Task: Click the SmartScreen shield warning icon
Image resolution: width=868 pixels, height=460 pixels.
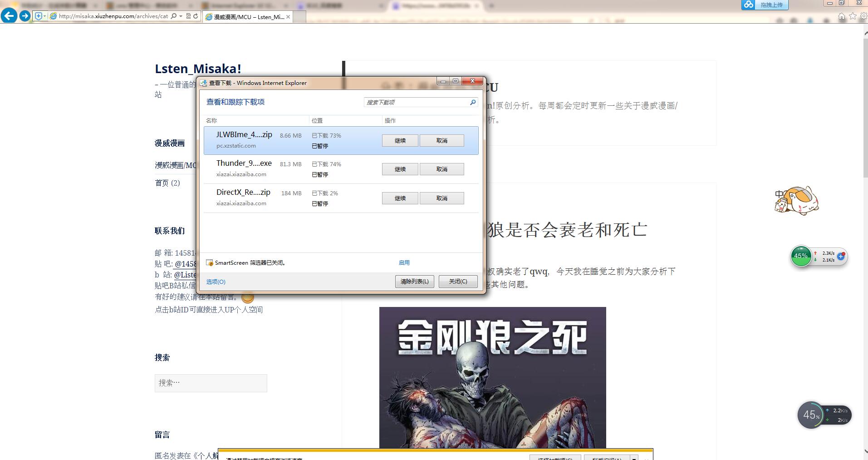Action: [x=210, y=262]
